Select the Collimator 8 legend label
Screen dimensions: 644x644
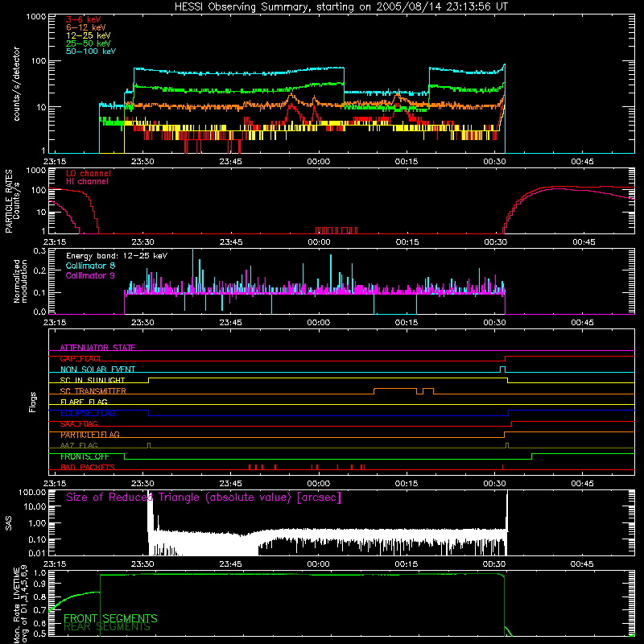[90, 266]
